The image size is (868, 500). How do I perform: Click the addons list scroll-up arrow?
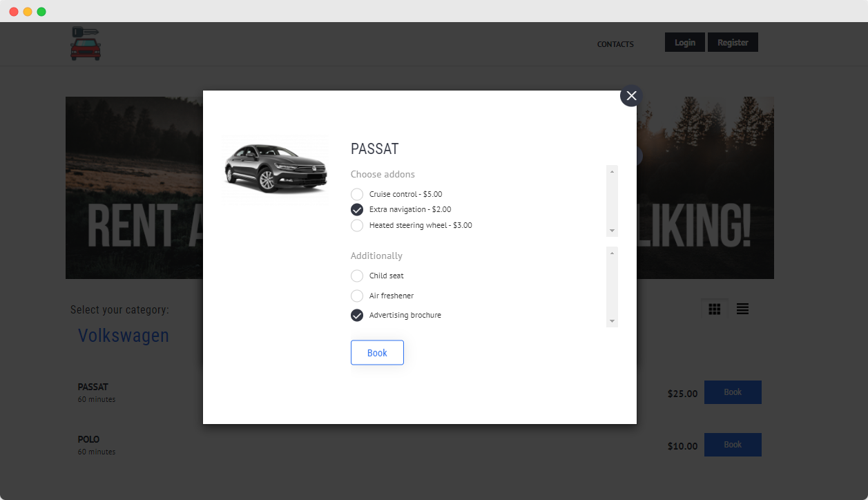click(612, 171)
